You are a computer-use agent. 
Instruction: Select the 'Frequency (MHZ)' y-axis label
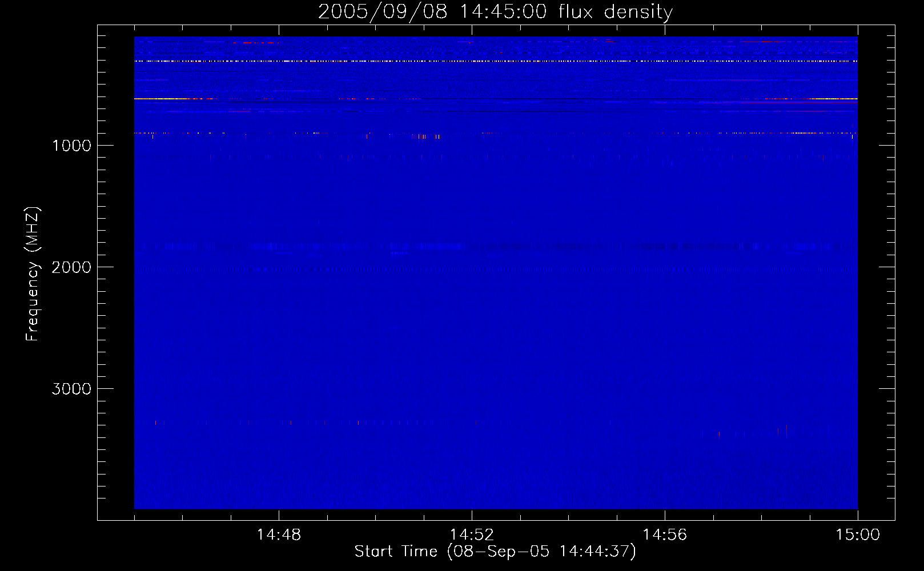click(x=33, y=274)
